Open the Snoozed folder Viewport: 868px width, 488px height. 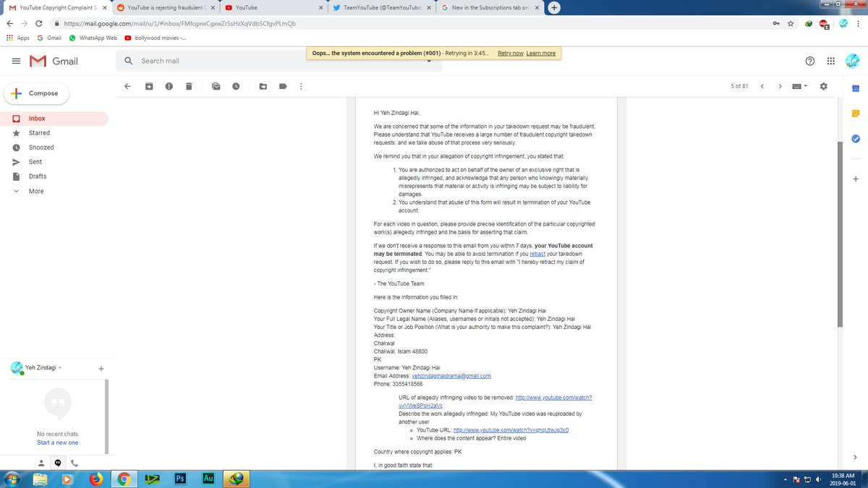click(55, 147)
